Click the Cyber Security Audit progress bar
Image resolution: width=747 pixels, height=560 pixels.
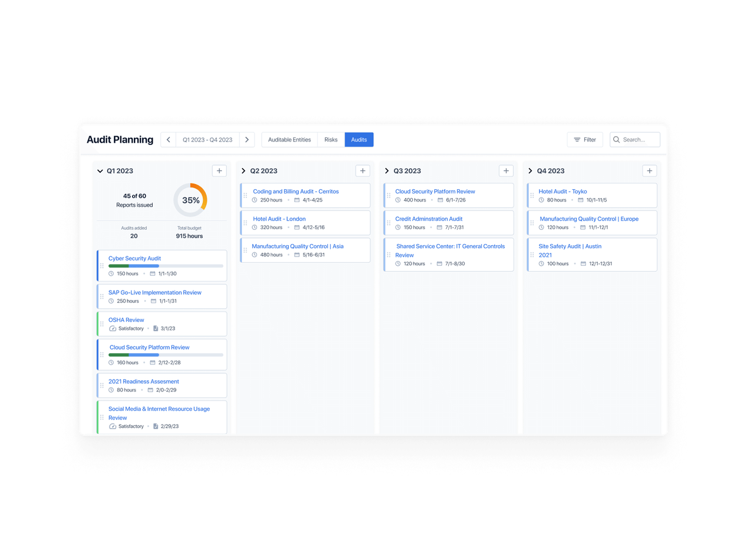pos(166,266)
